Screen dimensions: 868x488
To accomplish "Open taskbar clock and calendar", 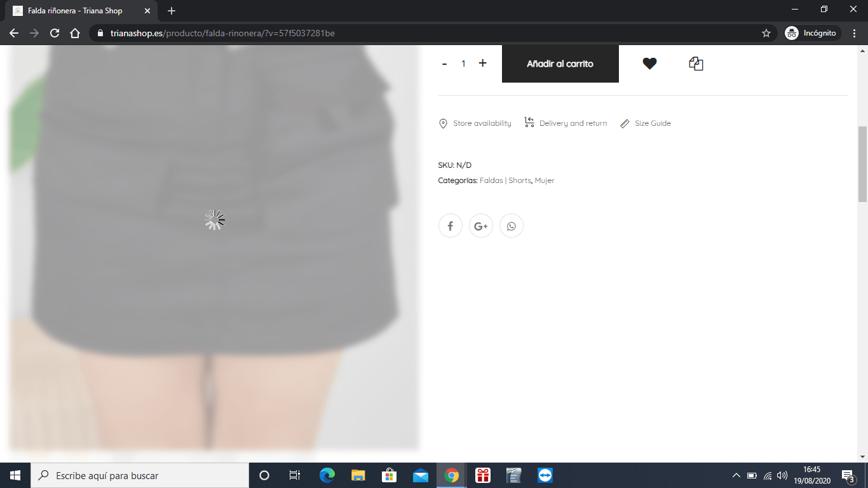I will [x=811, y=475].
